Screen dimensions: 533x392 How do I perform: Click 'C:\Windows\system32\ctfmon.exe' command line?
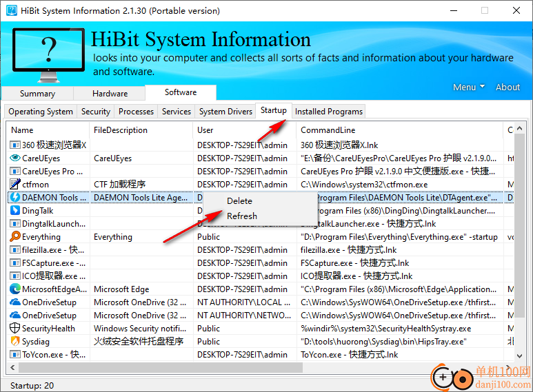pyautogui.click(x=364, y=185)
